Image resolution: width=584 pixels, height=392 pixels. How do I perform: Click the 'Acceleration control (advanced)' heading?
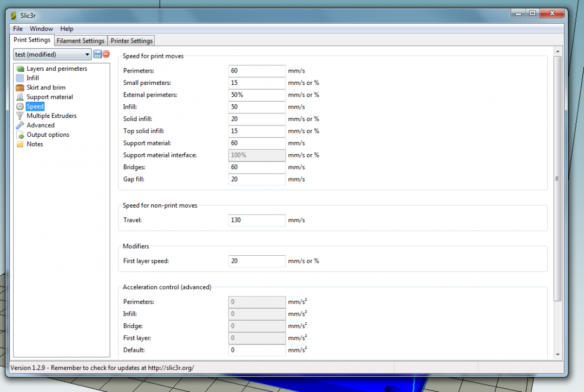click(167, 287)
